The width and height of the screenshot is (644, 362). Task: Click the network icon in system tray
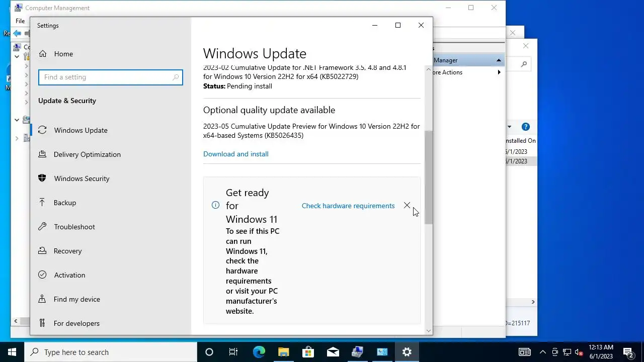point(567,352)
